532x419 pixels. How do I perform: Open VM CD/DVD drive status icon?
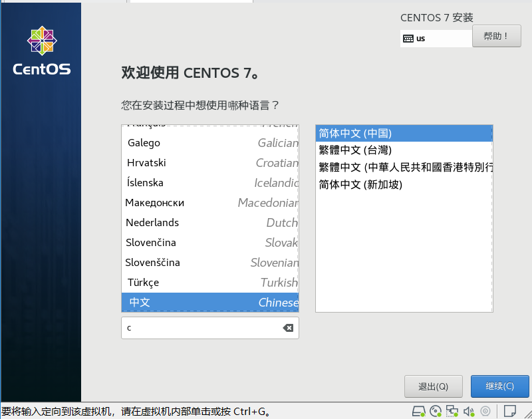click(x=436, y=411)
